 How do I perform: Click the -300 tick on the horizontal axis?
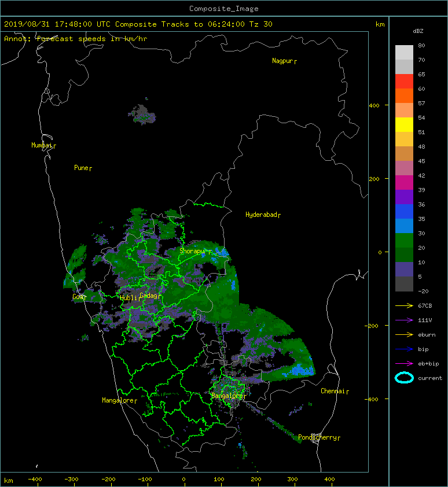(71, 479)
